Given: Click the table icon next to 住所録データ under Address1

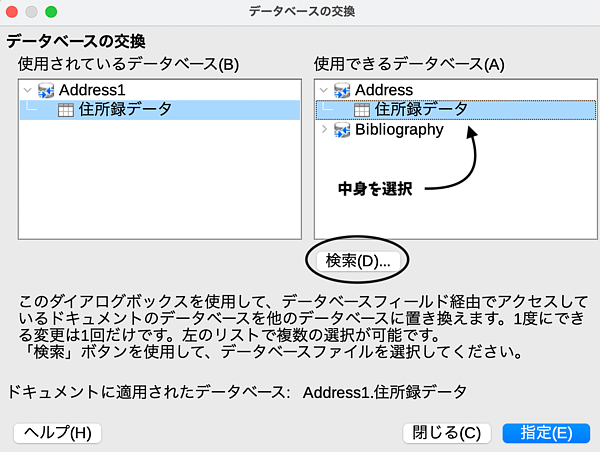Looking at the screenshot, I should click(65, 110).
